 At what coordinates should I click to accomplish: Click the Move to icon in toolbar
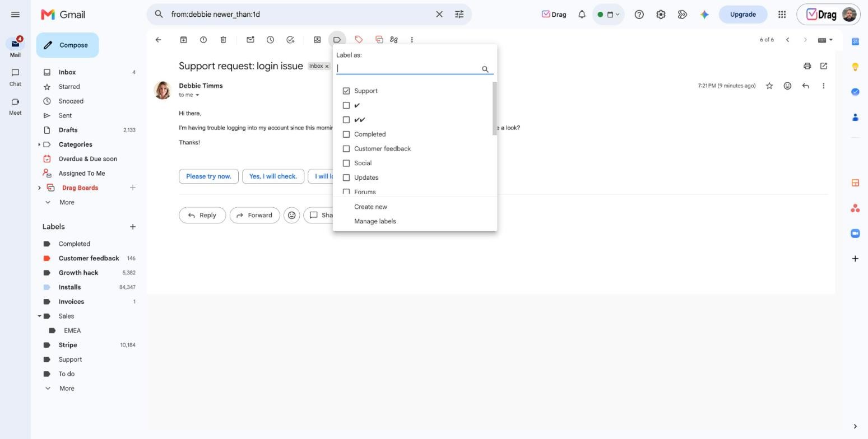click(317, 40)
